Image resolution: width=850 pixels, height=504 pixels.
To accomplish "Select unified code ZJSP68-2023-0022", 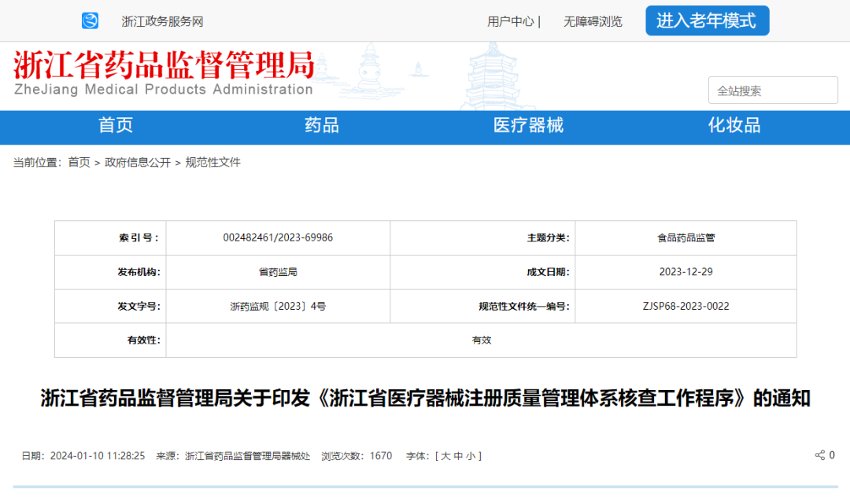I will 686,307.
